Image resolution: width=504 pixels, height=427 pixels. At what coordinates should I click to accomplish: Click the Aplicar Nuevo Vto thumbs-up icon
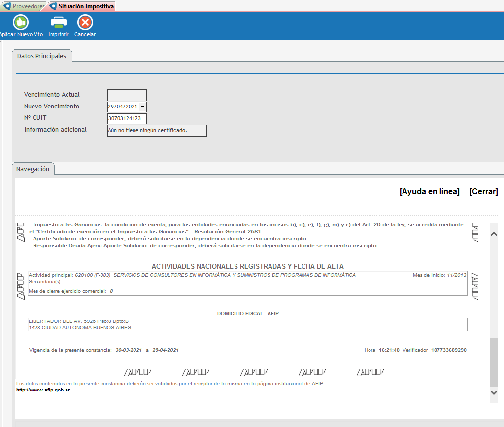tap(21, 23)
